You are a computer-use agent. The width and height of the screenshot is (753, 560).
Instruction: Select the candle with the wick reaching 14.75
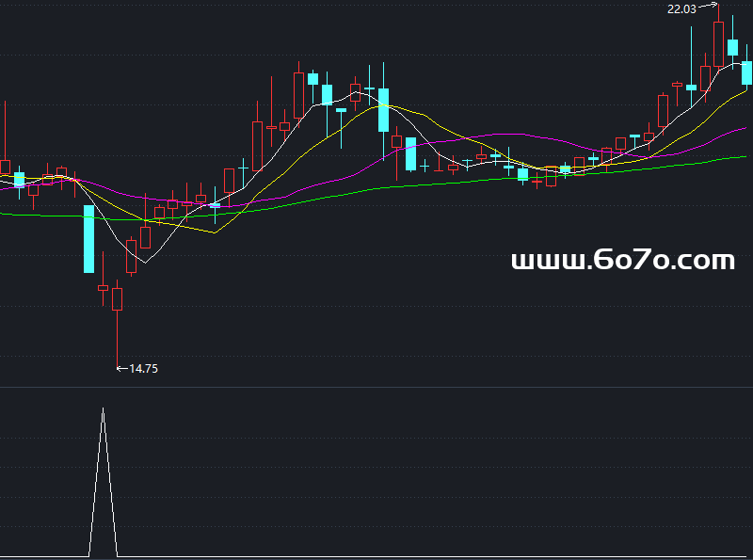[118, 298]
